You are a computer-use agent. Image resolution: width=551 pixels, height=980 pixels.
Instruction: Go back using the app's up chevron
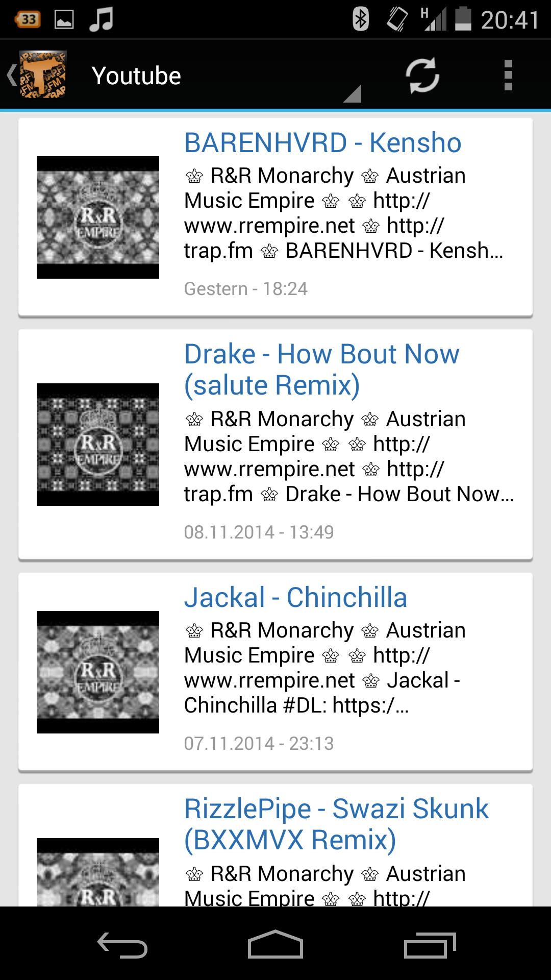11,75
